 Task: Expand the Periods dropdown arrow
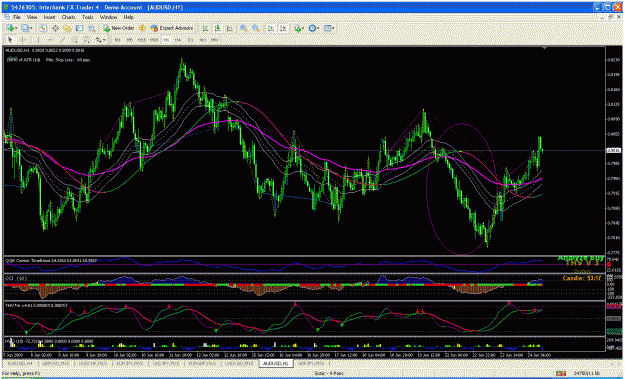(x=318, y=28)
